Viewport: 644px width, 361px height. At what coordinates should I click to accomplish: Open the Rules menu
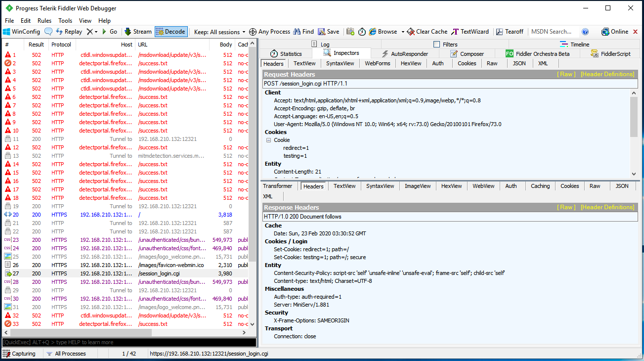point(44,21)
